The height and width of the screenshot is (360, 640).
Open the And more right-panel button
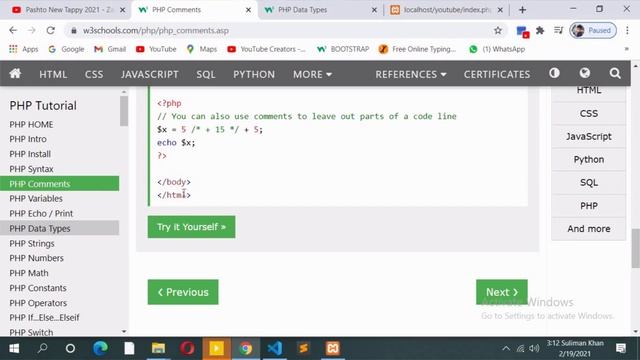point(589,229)
